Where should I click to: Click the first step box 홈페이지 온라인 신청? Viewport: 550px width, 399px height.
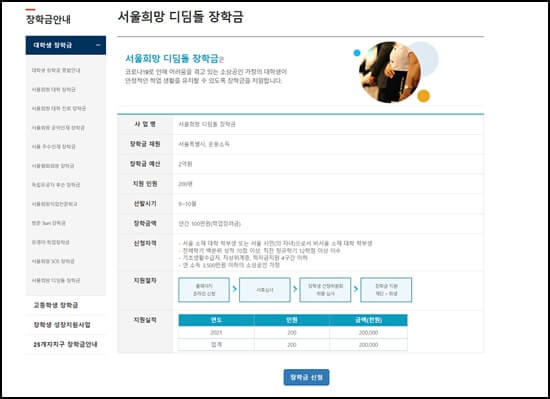[204, 290]
